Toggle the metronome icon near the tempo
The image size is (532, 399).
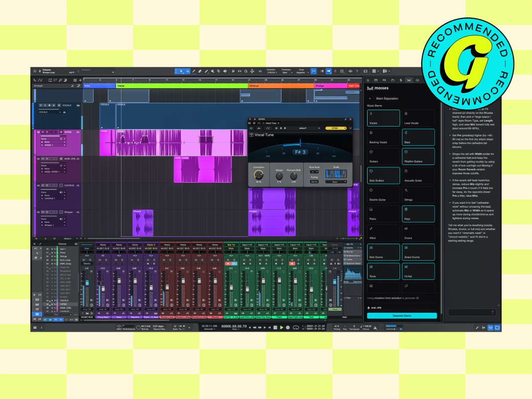376,328
